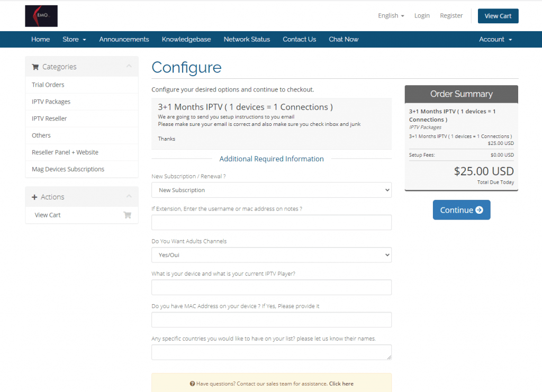Click View Cart in the Actions panel

pyautogui.click(x=82, y=215)
